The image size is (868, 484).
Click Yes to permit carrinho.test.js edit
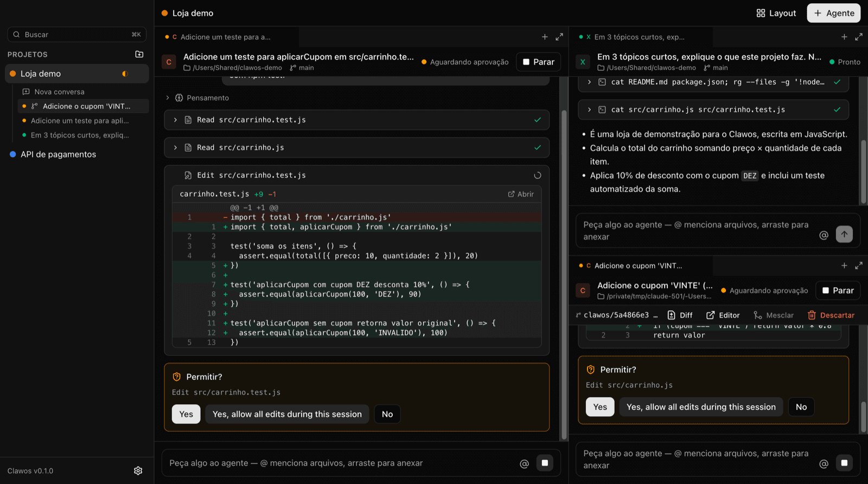tap(186, 414)
